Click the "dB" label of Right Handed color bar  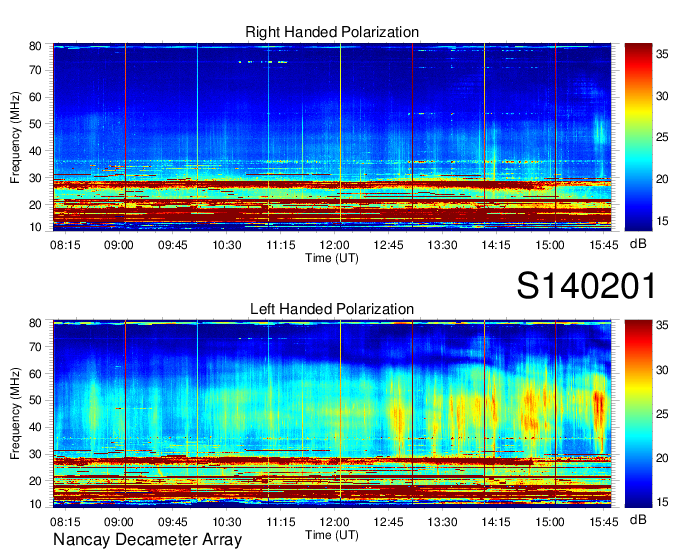[x=638, y=244]
